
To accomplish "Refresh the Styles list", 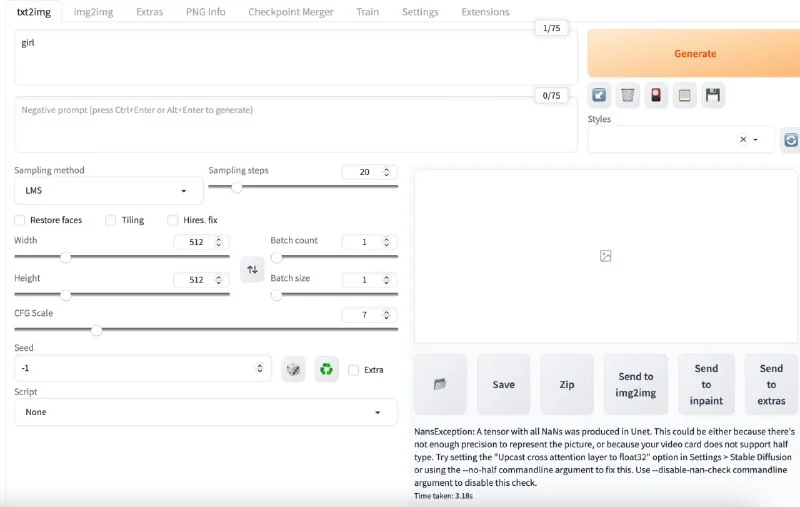I will [790, 140].
